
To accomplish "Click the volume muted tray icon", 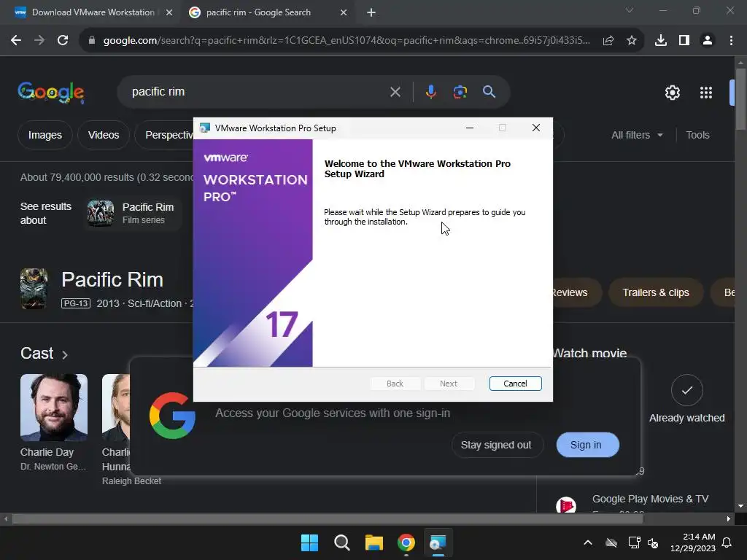I will point(653,542).
